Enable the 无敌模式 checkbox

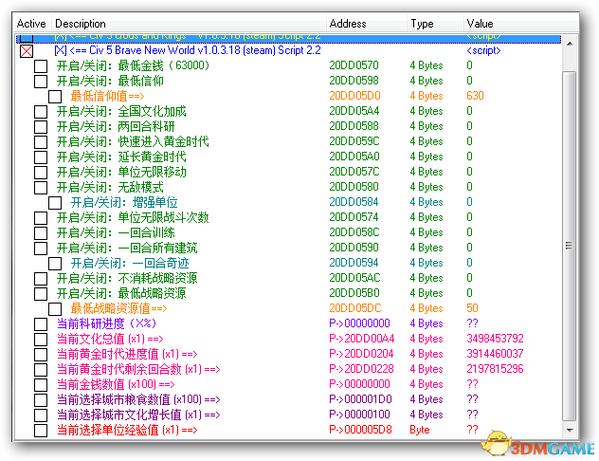click(x=40, y=188)
